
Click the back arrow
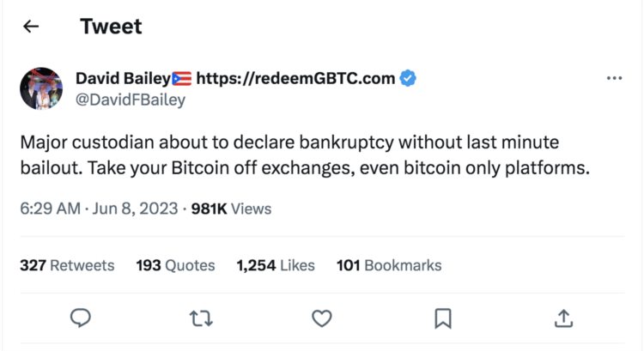pyautogui.click(x=31, y=27)
